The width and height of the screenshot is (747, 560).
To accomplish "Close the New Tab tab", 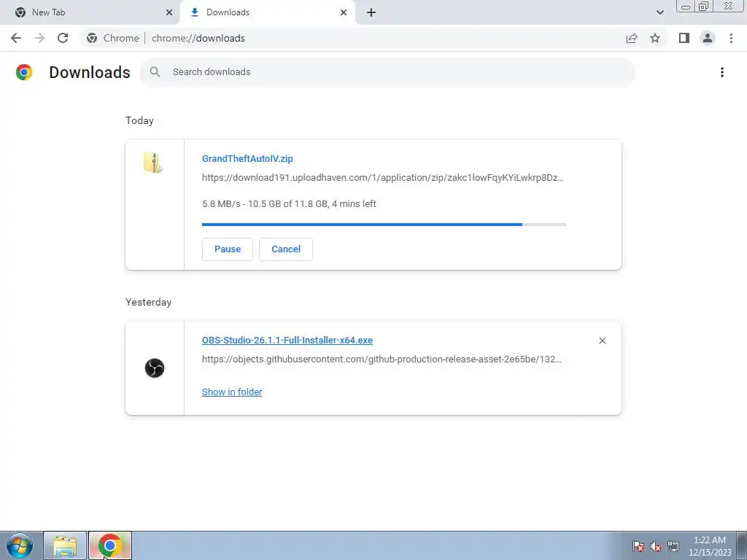I will click(x=169, y=12).
